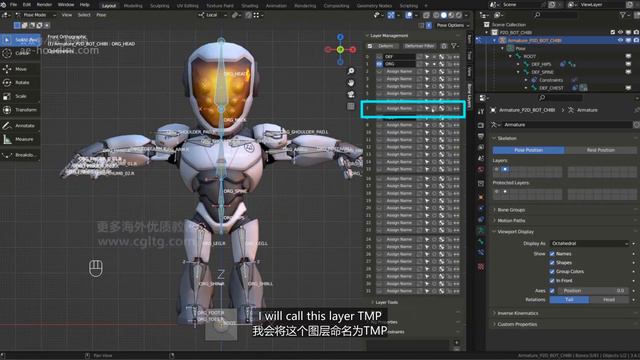The height and width of the screenshot is (360, 640).
Task: Open the Output properties tab icon
Action: (x=481, y=136)
